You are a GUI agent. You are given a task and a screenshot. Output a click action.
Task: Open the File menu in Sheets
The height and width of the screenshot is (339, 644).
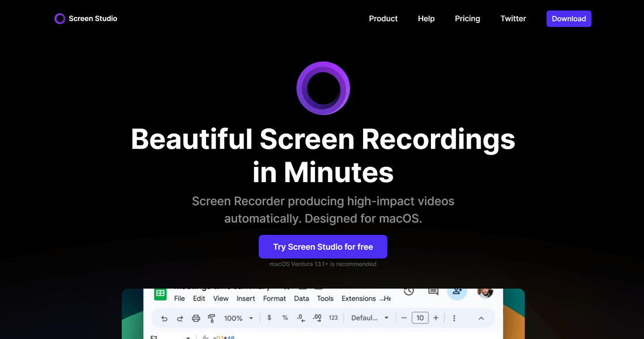(x=180, y=299)
